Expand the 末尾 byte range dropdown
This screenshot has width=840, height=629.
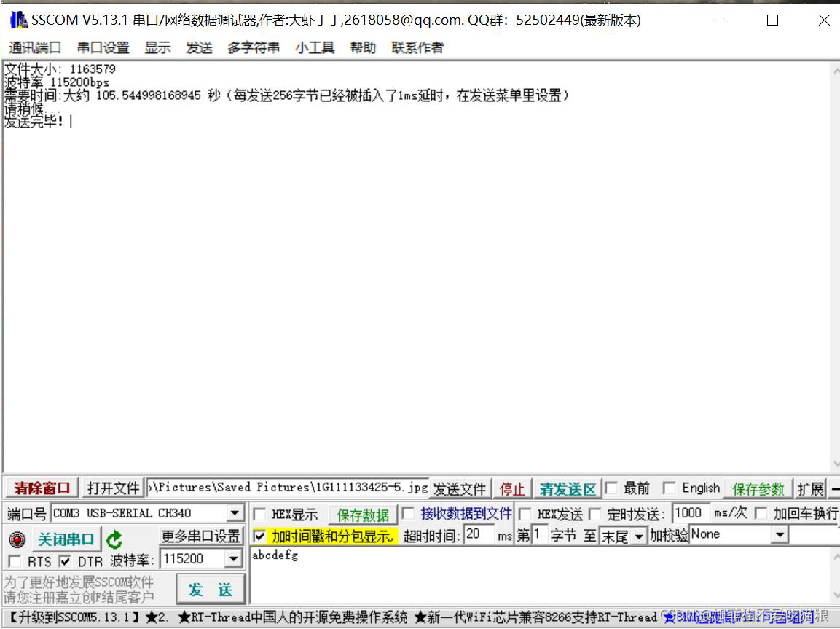click(x=639, y=536)
